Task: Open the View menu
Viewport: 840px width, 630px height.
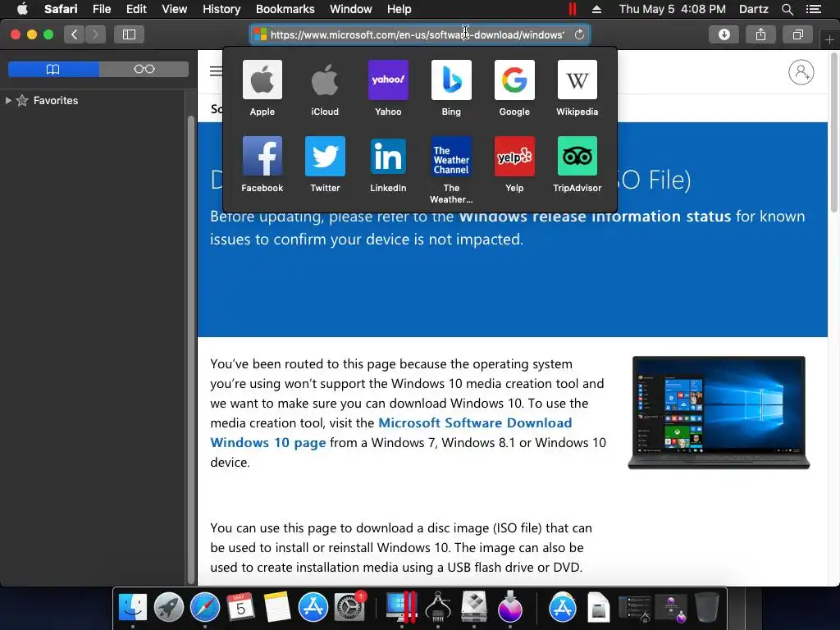Action: pyautogui.click(x=175, y=9)
